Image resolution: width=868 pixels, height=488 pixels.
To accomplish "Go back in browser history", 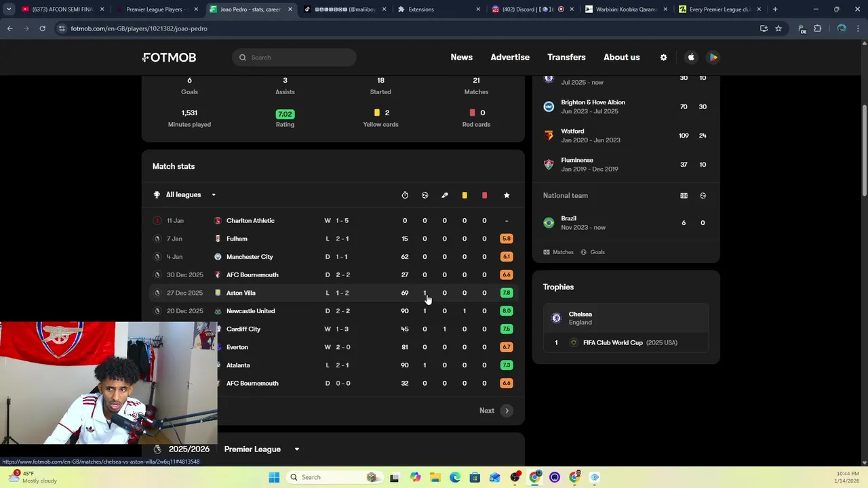I will click(9, 28).
